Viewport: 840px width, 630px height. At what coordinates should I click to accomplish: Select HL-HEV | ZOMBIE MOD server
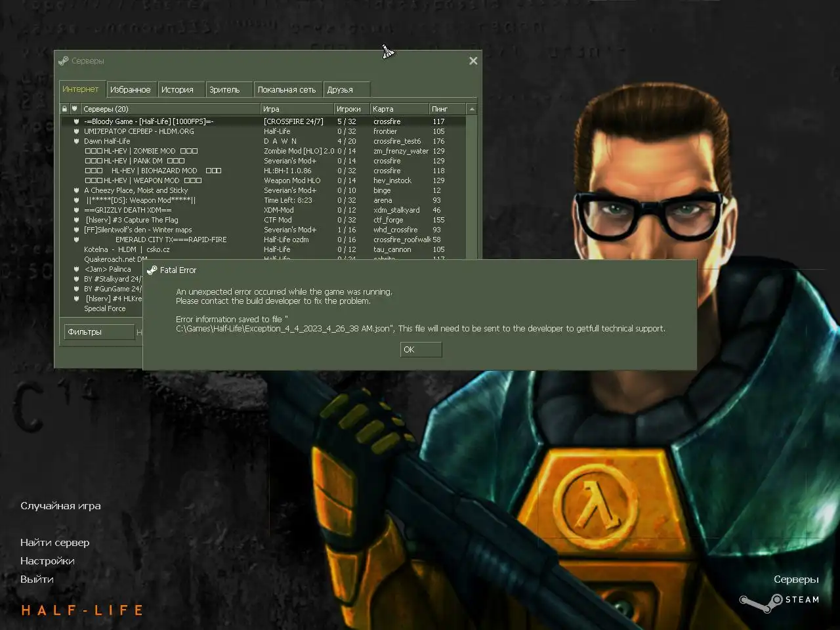click(141, 151)
